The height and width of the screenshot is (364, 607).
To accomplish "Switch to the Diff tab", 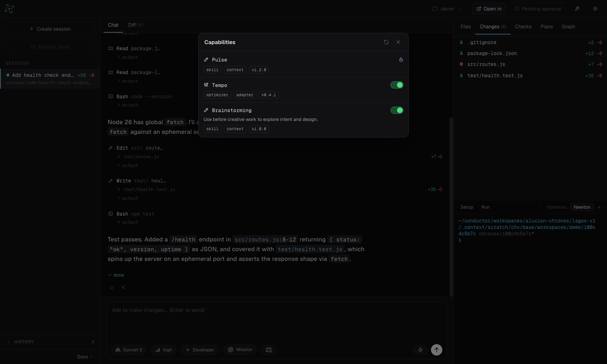I will [136, 25].
